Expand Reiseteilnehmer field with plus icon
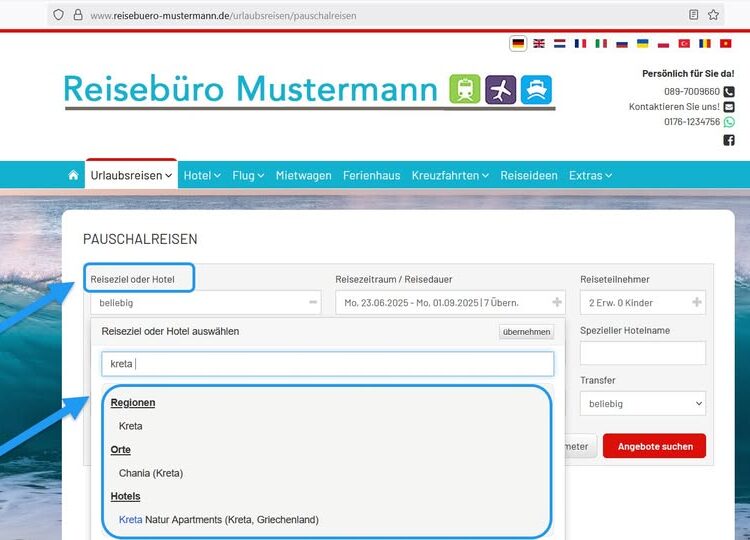Image resolution: width=750 pixels, height=540 pixels. click(x=697, y=302)
